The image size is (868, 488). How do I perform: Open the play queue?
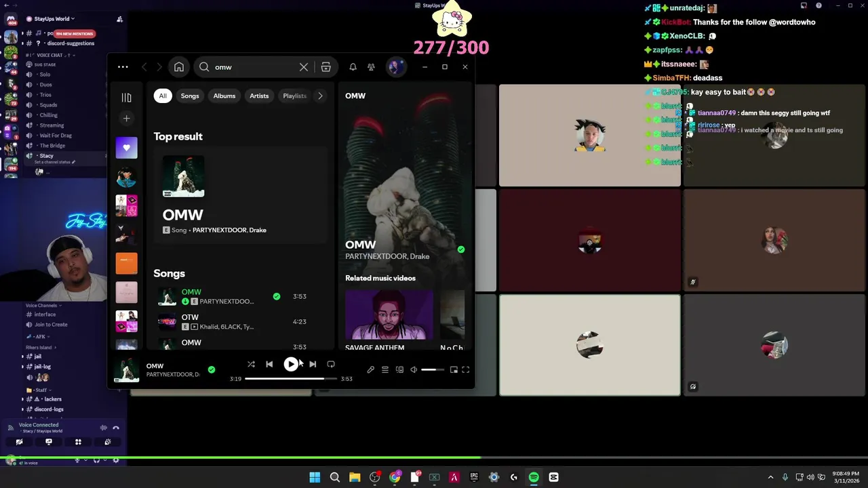click(x=384, y=369)
